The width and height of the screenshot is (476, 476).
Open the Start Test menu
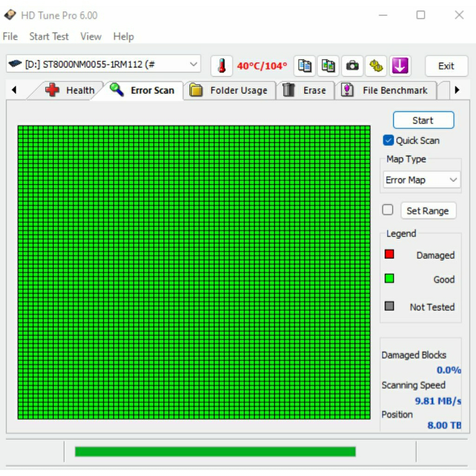coord(49,37)
